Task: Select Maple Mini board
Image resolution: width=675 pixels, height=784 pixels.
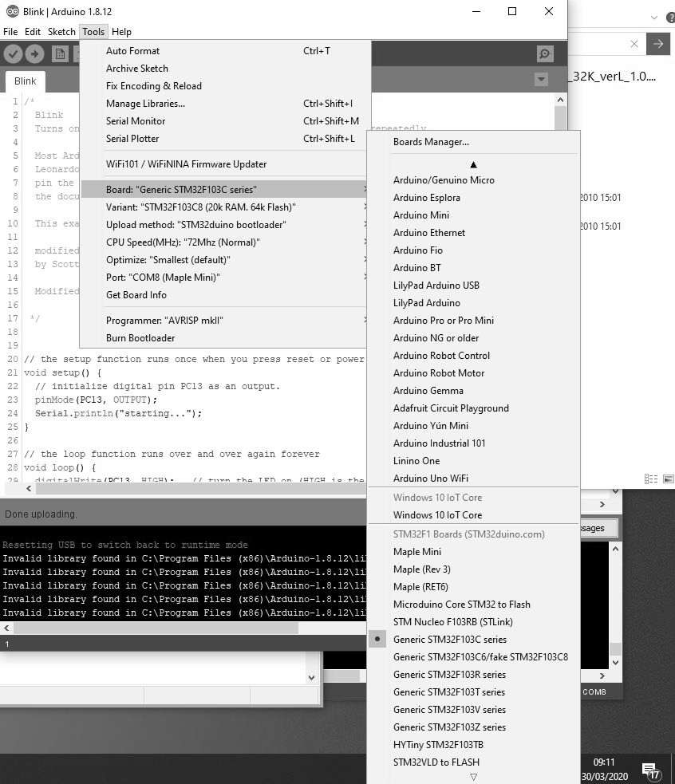Action: click(x=473, y=551)
